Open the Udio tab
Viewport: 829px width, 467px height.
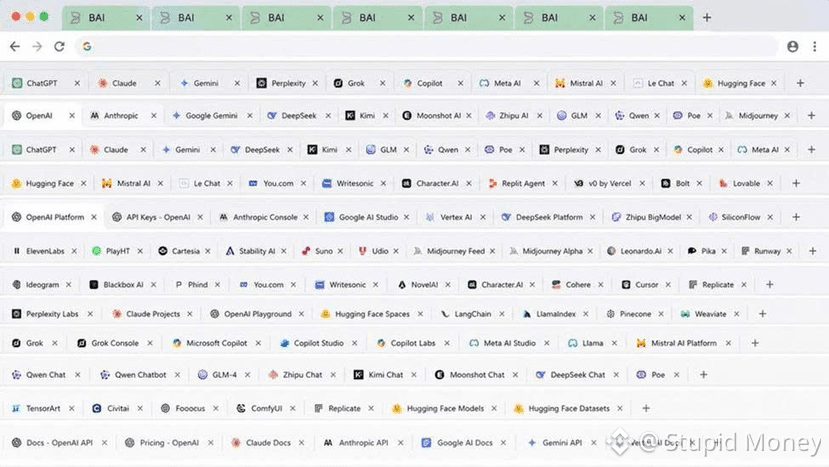tap(379, 251)
